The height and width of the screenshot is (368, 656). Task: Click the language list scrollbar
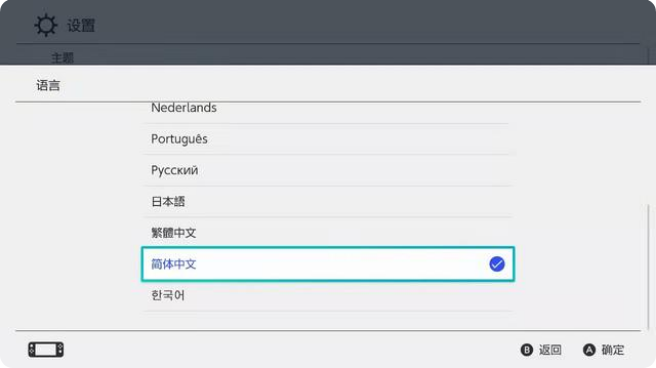648,267
